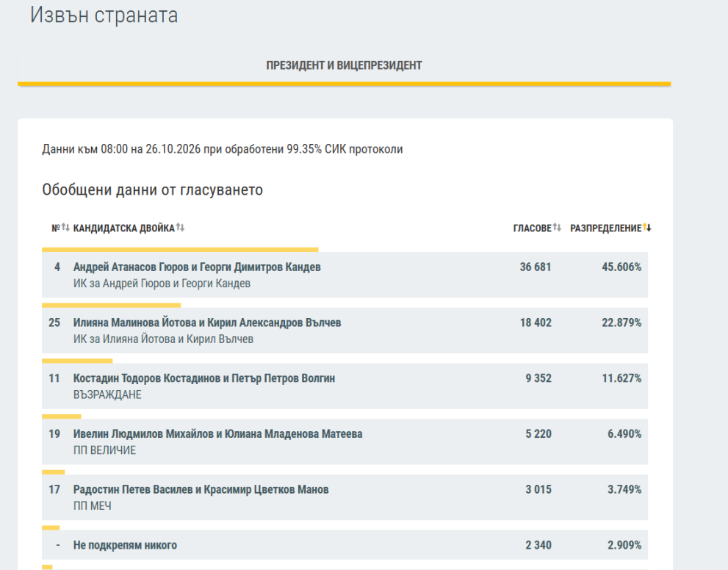Click the ВЪЗРАЖДАНЕ party label
Image resolution: width=728 pixels, height=570 pixels.
(x=107, y=394)
